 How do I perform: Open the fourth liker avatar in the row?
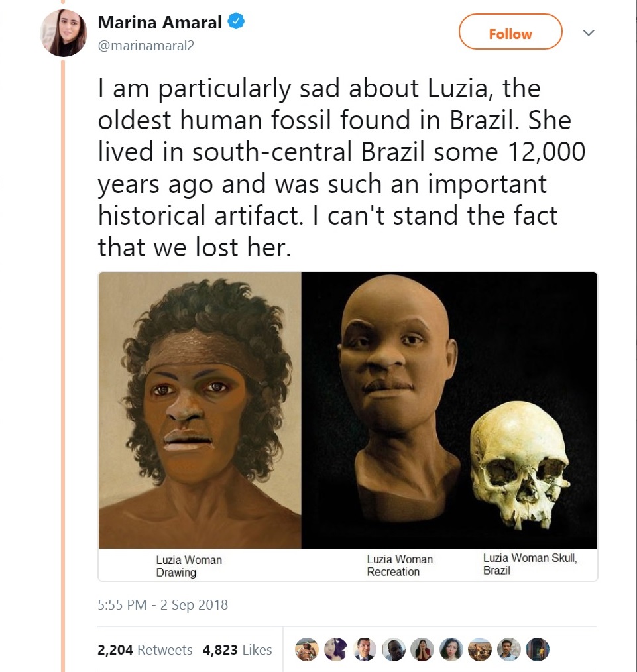[x=394, y=650]
